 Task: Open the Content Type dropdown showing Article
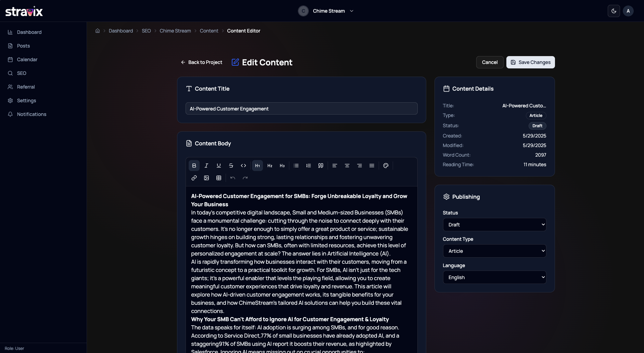(494, 251)
